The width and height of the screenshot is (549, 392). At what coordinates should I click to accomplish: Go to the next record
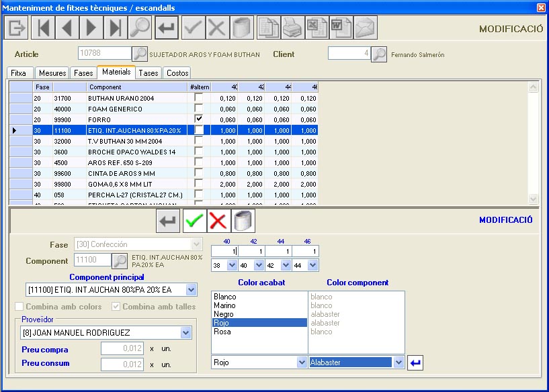(91, 28)
